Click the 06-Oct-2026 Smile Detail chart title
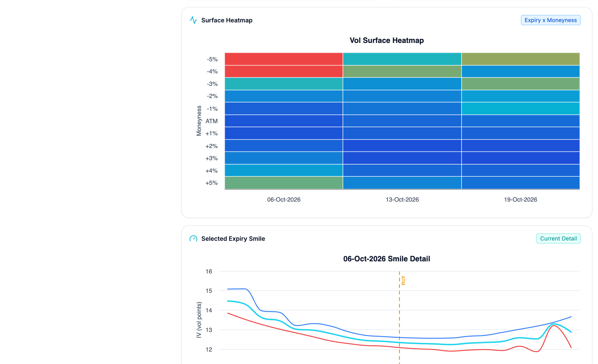Image resolution: width=598 pixels, height=364 pixels. click(x=387, y=259)
